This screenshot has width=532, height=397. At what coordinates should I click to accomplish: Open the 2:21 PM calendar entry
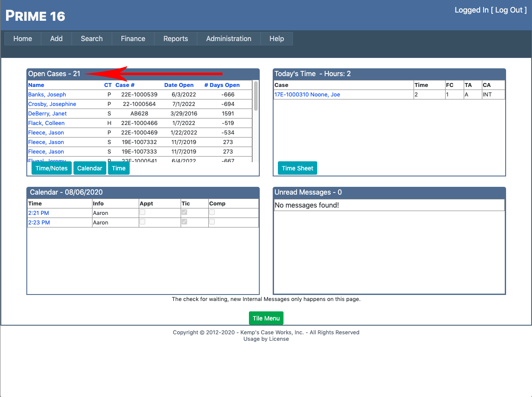[38, 213]
